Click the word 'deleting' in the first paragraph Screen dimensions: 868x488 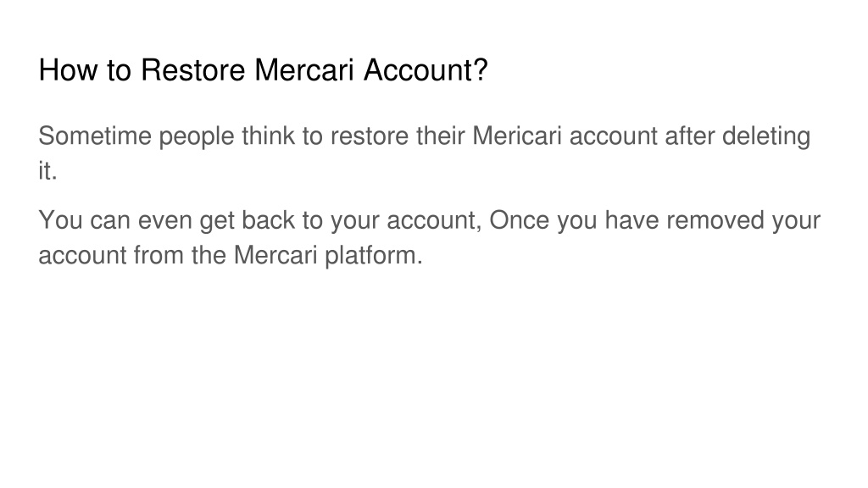(x=766, y=137)
